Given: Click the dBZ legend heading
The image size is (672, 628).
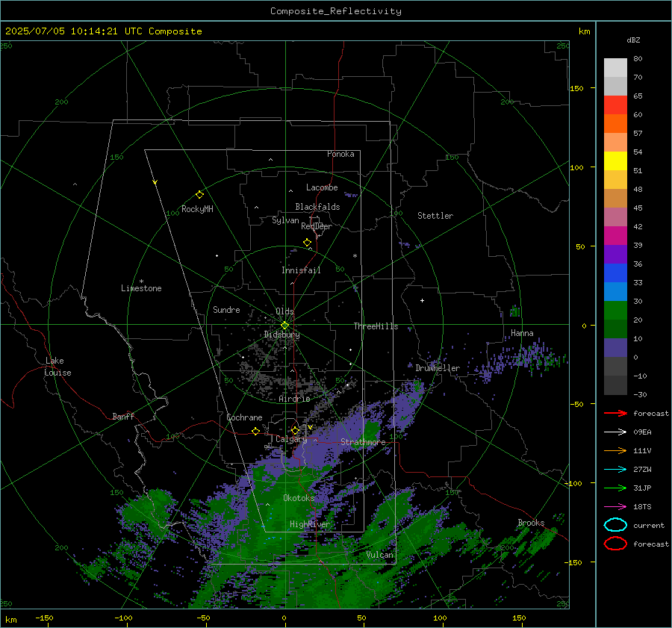Looking at the screenshot, I should click(633, 40).
